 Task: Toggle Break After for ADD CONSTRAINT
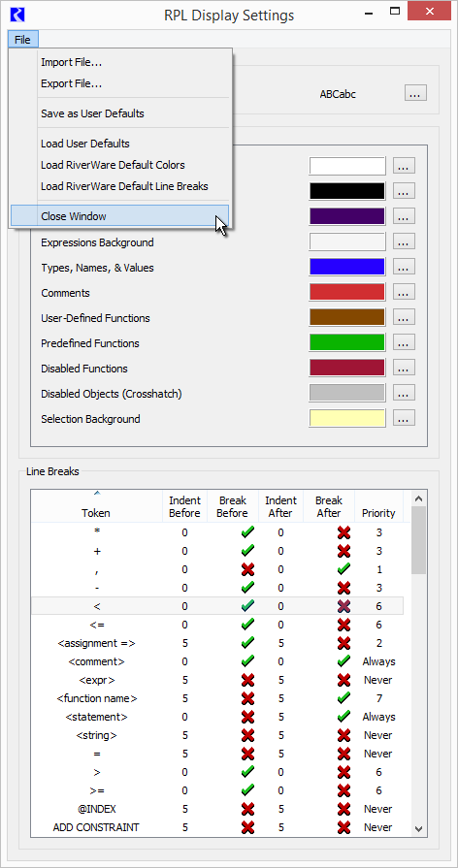coord(343,827)
